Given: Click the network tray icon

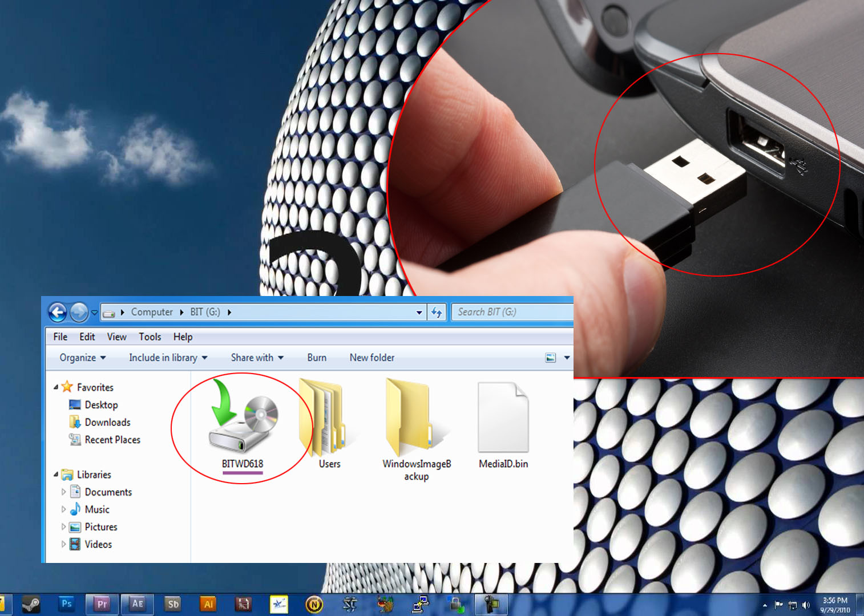Looking at the screenshot, I should point(793,605).
